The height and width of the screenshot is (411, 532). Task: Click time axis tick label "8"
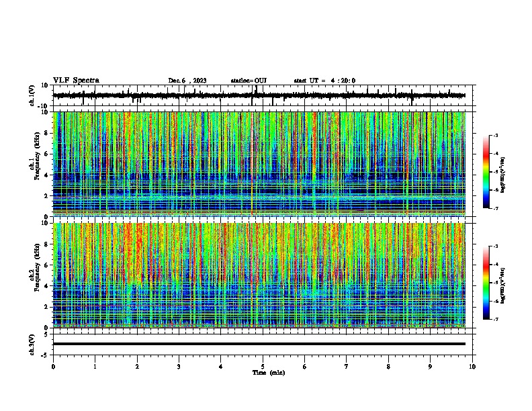tap(388, 367)
